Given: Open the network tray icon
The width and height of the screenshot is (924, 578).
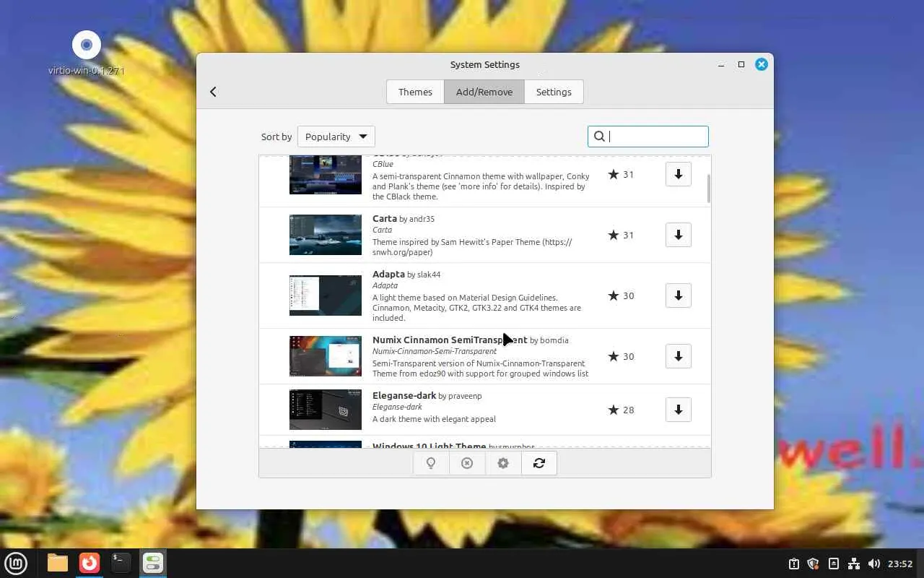Looking at the screenshot, I should point(853,564).
